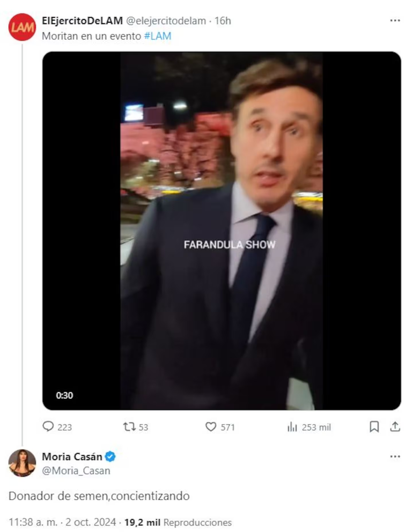Viewport: 413px width, 532px height.
Task: Click the 19,2 mil Reproducciones count
Action: point(178,522)
